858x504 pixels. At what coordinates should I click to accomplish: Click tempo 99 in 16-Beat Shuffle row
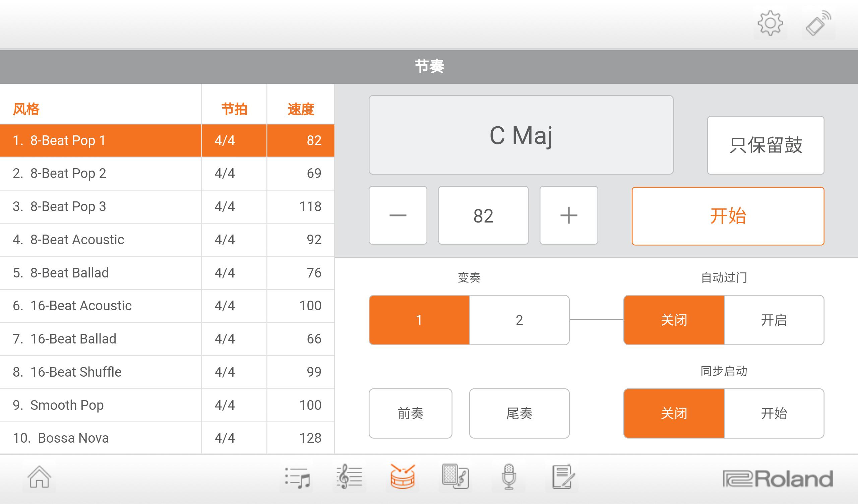point(314,372)
